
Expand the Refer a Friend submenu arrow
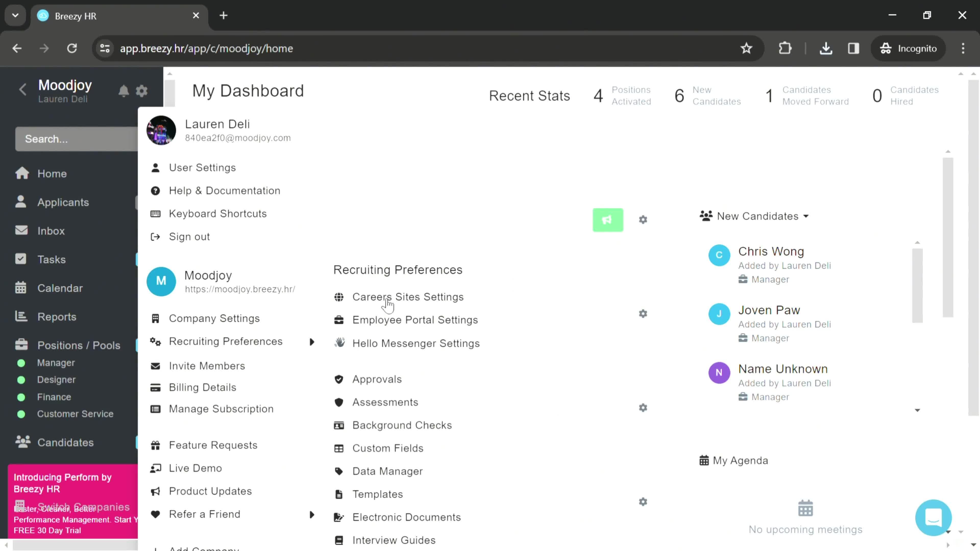[312, 514]
